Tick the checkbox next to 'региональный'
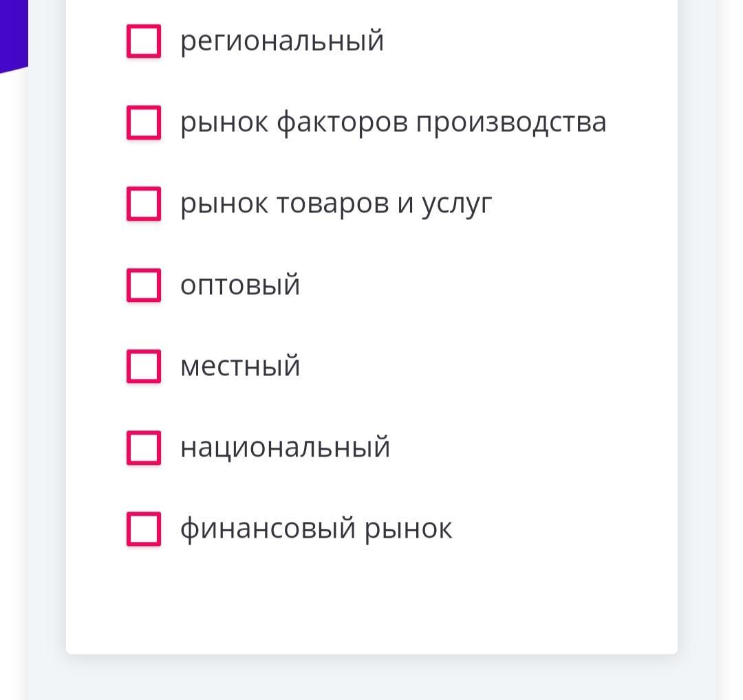The width and height of the screenshot is (743, 700). 144,41
